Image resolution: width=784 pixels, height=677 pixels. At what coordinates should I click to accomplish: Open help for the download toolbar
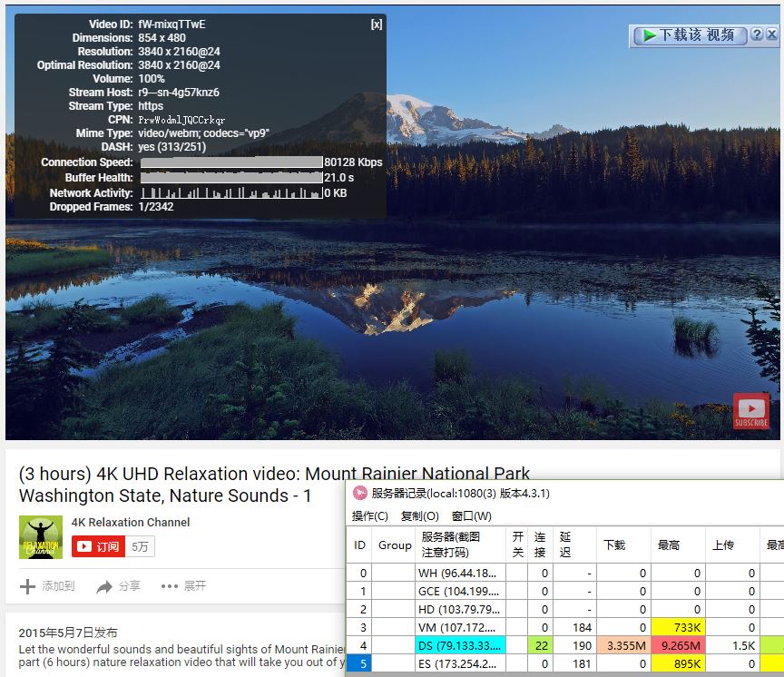[x=758, y=35]
